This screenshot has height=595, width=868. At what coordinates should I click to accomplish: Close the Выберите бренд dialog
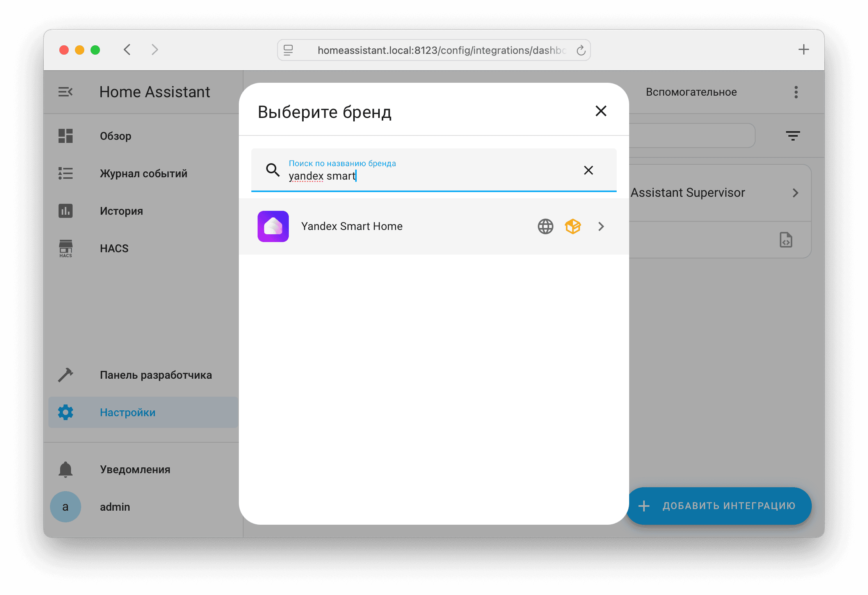[x=601, y=111]
